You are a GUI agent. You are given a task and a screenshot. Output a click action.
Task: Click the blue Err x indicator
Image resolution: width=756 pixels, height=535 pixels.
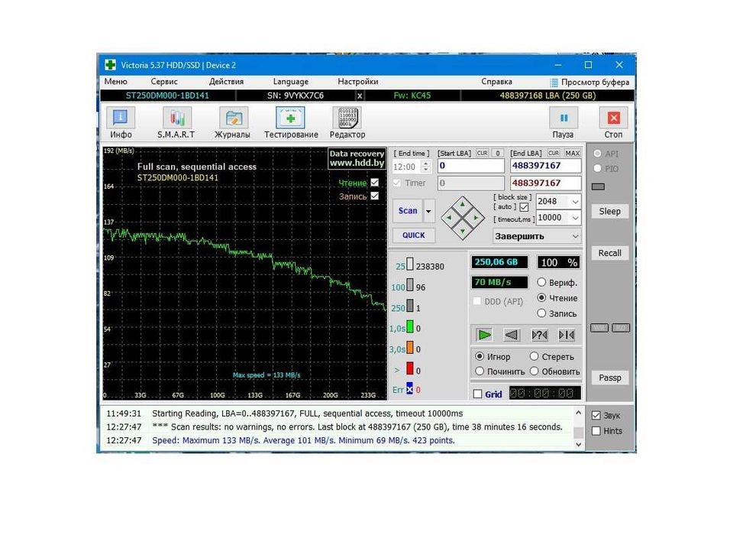409,389
